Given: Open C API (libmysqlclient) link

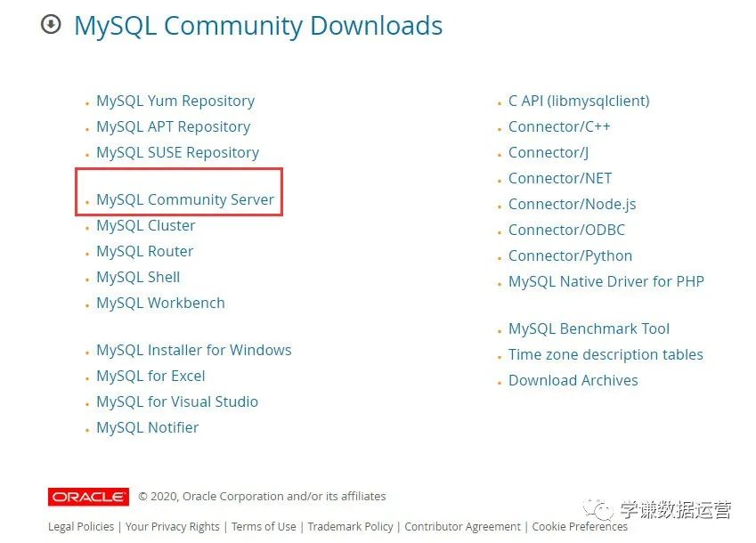Looking at the screenshot, I should click(x=579, y=101).
